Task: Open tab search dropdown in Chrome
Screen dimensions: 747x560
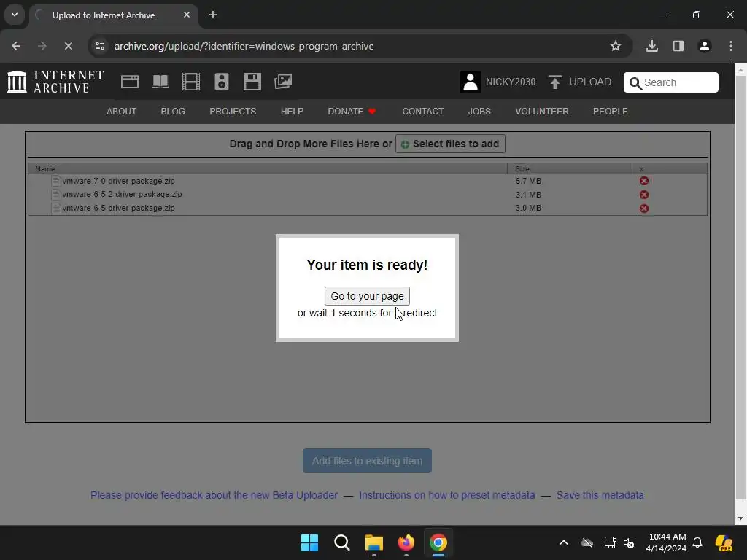Action: (x=15, y=15)
